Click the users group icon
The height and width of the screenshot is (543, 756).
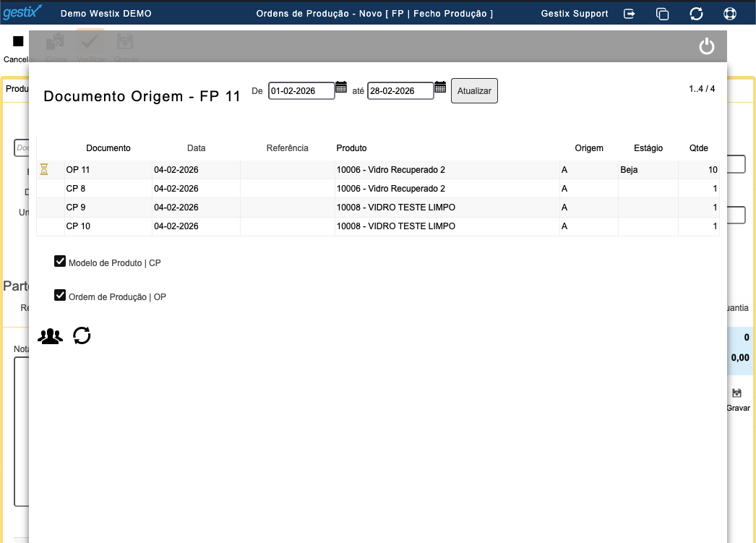click(50, 336)
